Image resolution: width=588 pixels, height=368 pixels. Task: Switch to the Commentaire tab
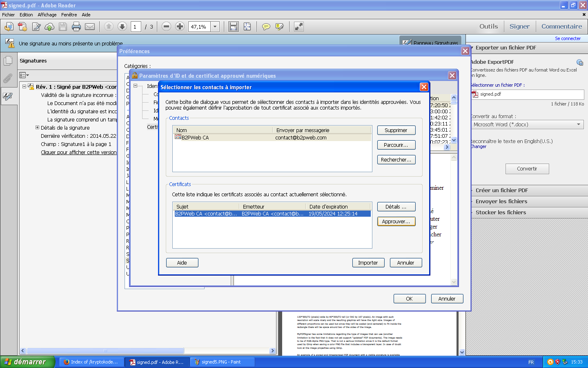tap(561, 27)
